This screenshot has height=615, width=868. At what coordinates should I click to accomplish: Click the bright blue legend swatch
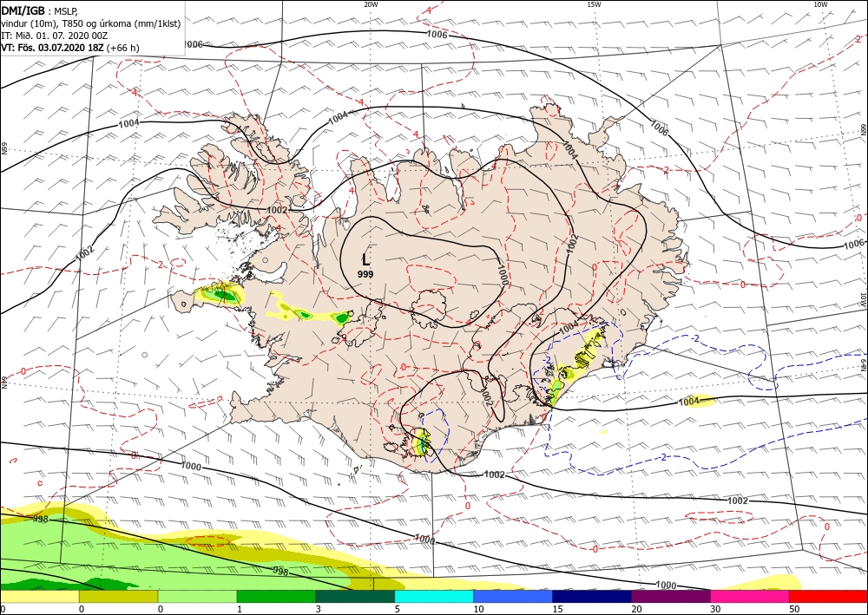pyautogui.click(x=513, y=596)
